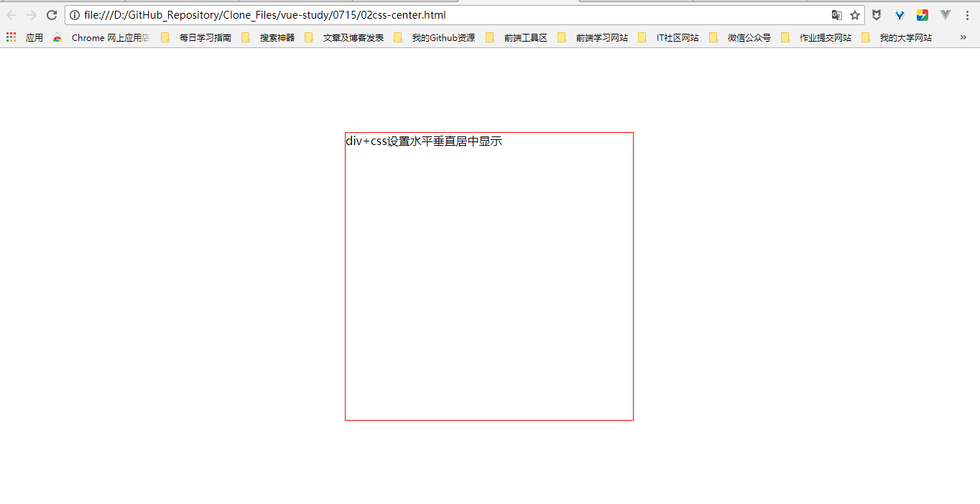Open the IT社区网站 bookmark folder

pyautogui.click(x=668, y=37)
